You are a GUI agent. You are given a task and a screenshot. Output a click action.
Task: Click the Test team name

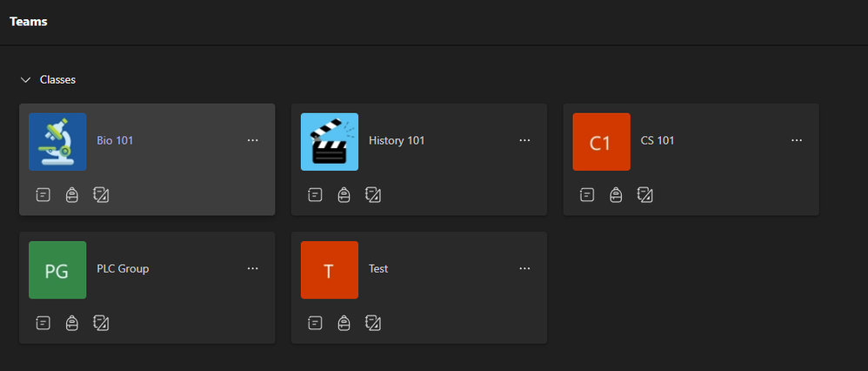[x=378, y=269]
